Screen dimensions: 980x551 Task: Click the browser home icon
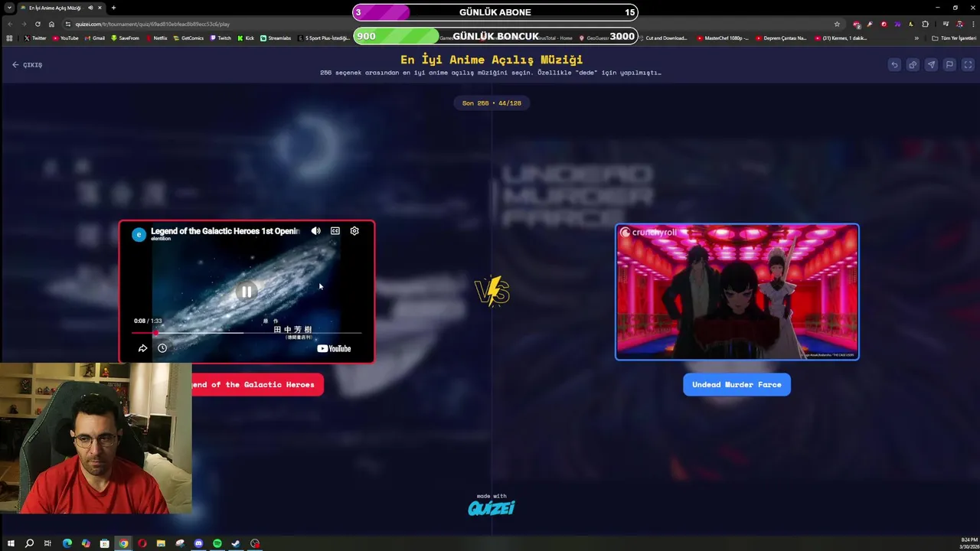point(51,24)
